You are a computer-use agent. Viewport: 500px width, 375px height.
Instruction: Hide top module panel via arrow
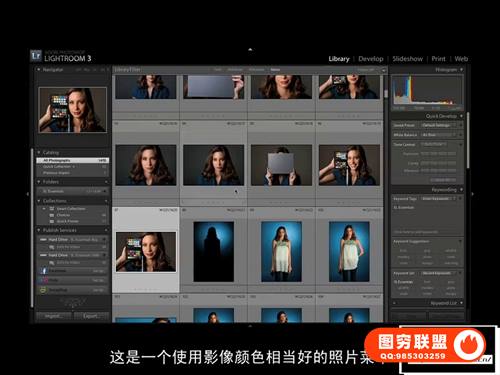click(250, 50)
